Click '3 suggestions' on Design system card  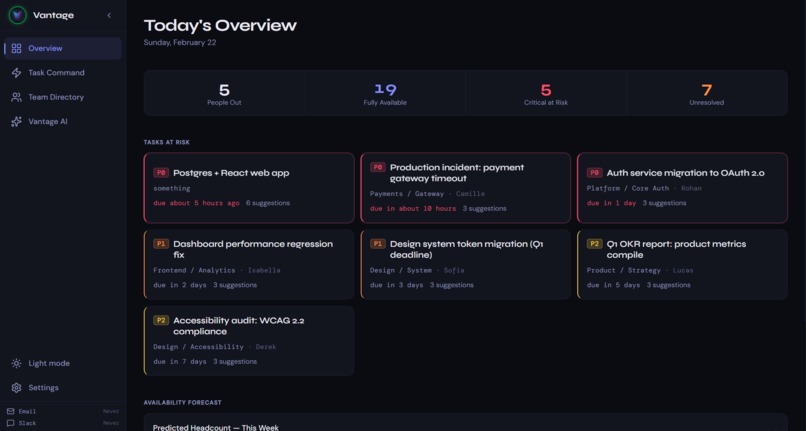[x=452, y=285]
